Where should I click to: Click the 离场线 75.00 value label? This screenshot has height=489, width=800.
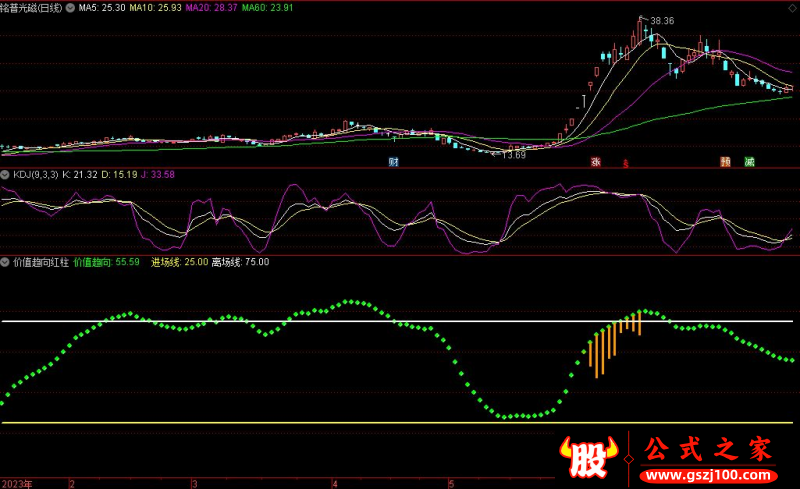point(240,262)
